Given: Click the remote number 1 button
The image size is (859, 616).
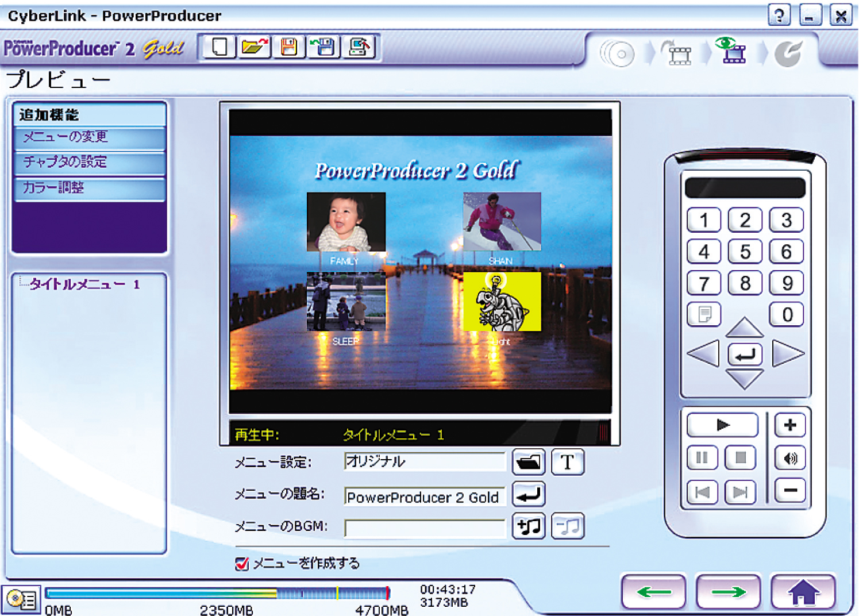Looking at the screenshot, I should click(x=704, y=220).
